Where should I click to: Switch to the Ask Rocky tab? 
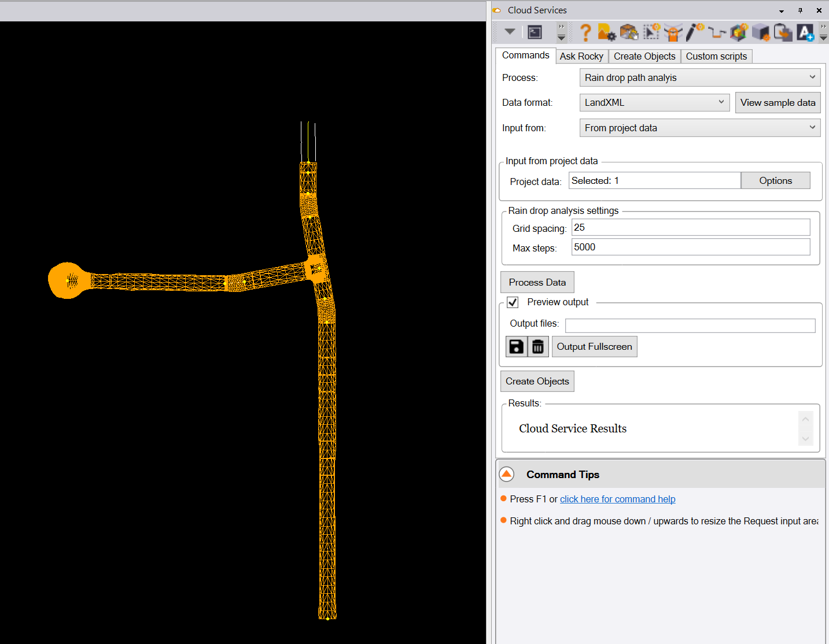pos(581,56)
